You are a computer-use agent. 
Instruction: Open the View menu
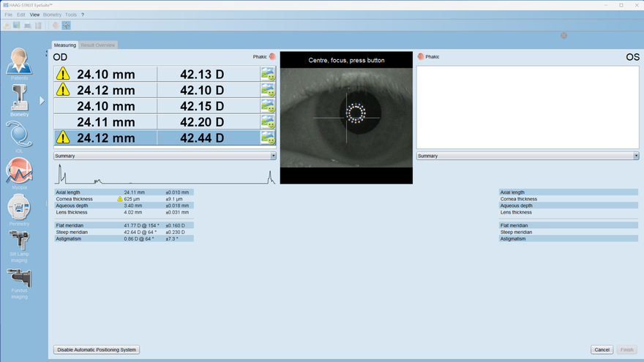34,15
